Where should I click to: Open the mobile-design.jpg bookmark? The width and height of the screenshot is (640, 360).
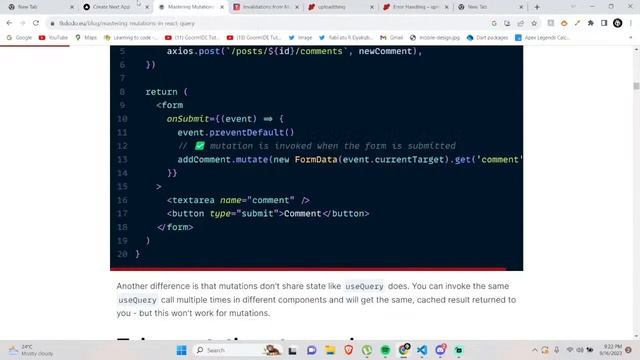435,38
